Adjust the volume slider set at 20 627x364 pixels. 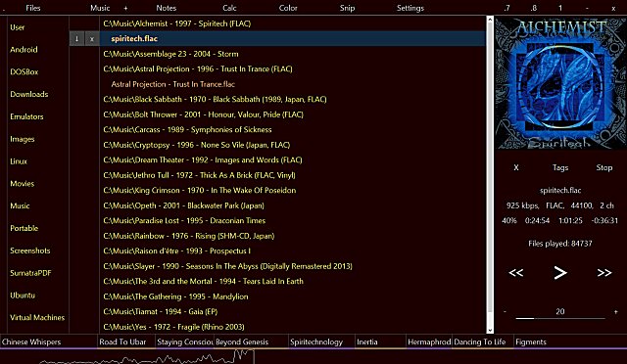(x=560, y=318)
